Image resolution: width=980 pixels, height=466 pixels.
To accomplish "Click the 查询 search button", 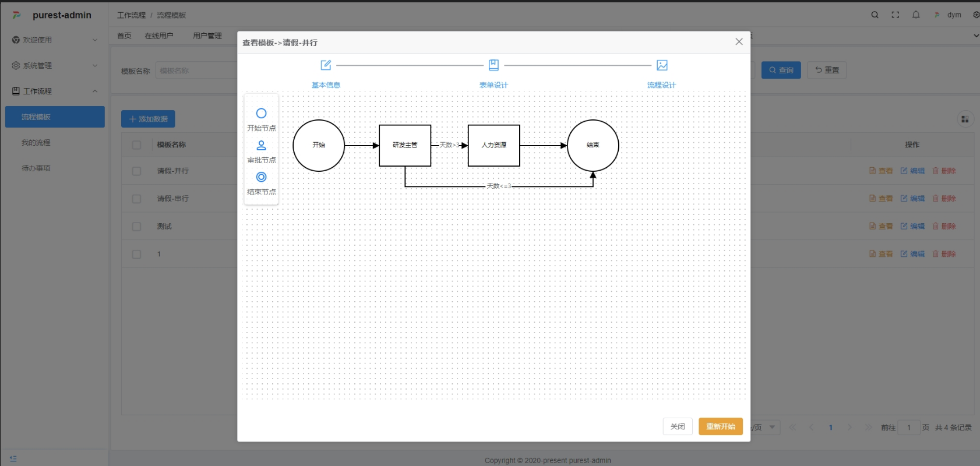I will coord(781,70).
